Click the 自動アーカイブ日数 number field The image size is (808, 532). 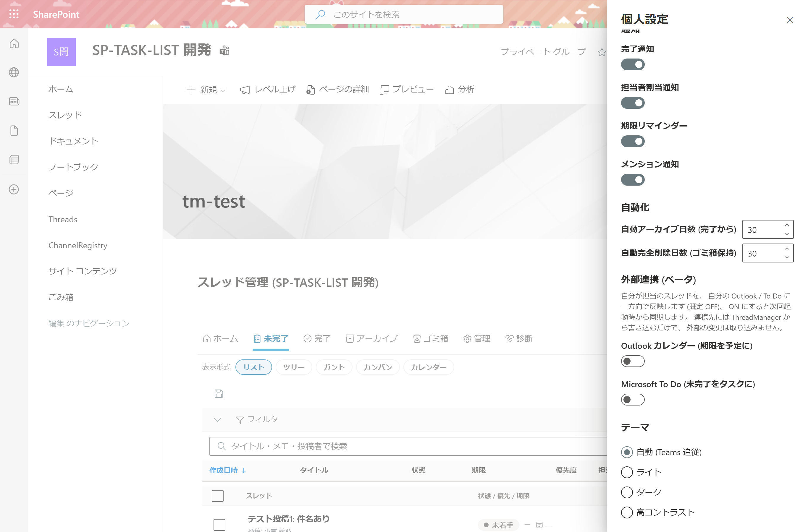point(768,230)
